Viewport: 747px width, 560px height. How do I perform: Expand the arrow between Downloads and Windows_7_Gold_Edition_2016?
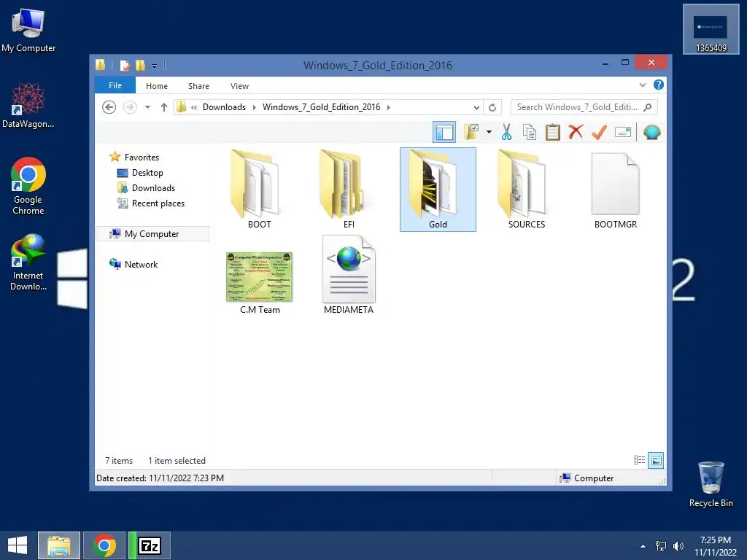254,107
